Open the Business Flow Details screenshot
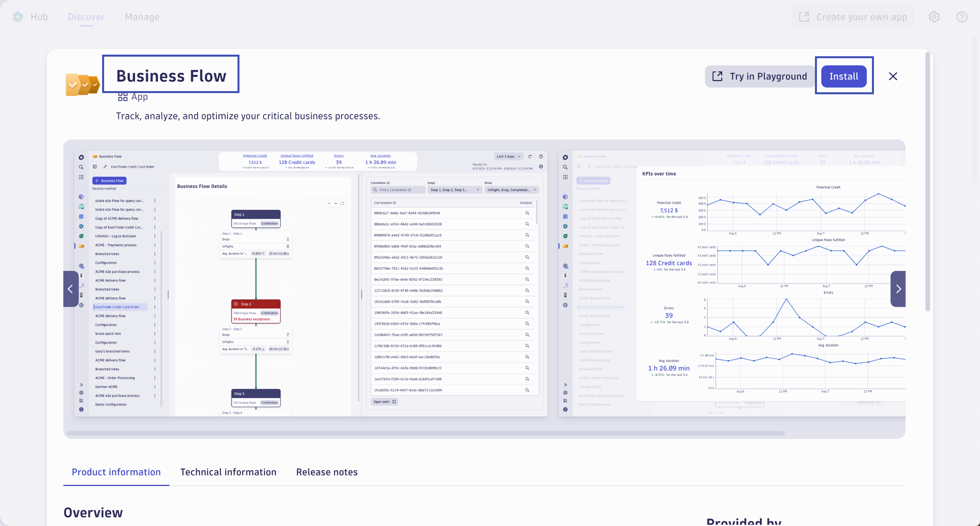Viewport: 980px width, 526px height. 311,283
